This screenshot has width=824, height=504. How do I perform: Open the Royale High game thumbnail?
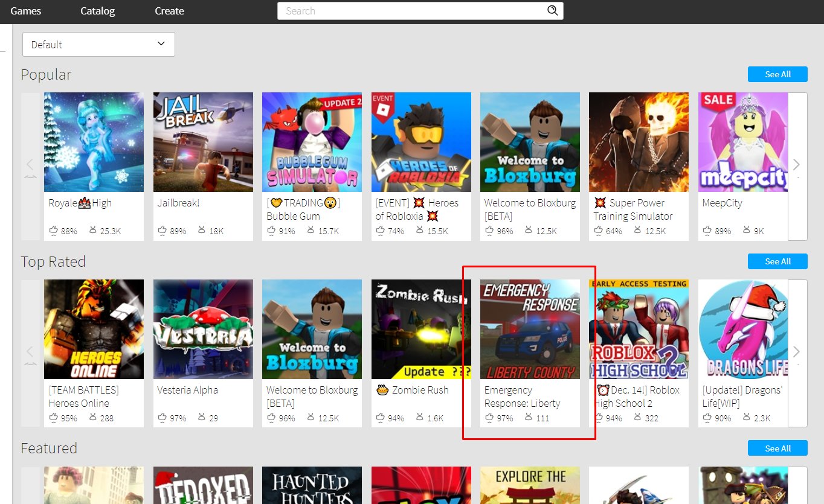[x=94, y=142]
